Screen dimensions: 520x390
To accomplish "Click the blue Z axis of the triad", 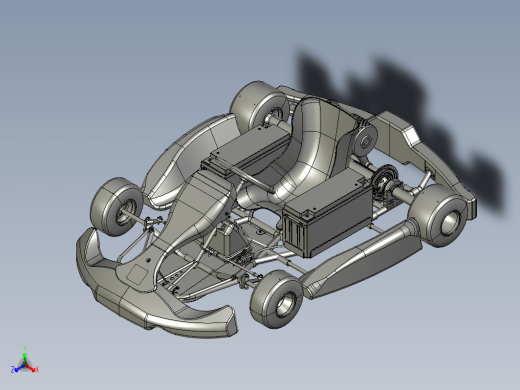I will pyautogui.click(x=17, y=369).
